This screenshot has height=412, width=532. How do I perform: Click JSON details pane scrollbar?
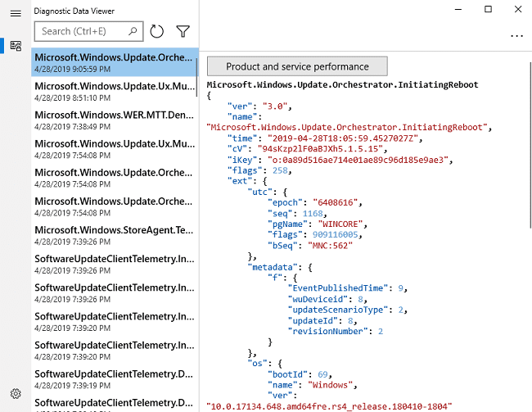tap(530, 145)
